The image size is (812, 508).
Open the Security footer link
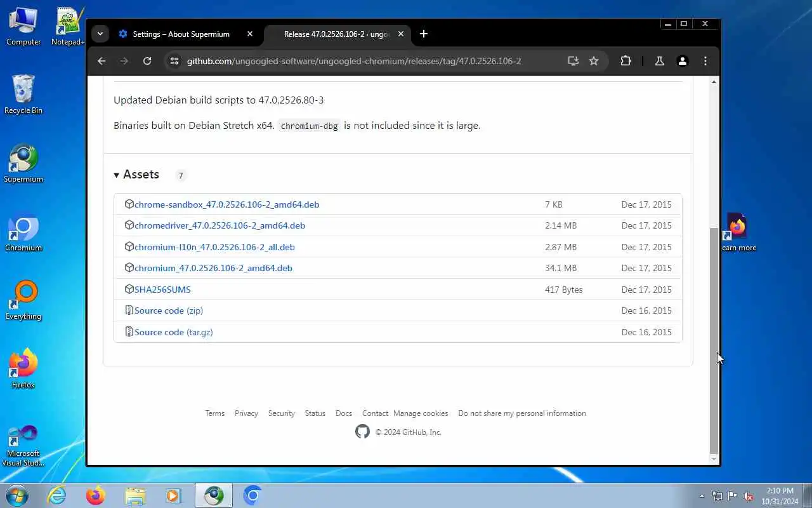pos(281,413)
